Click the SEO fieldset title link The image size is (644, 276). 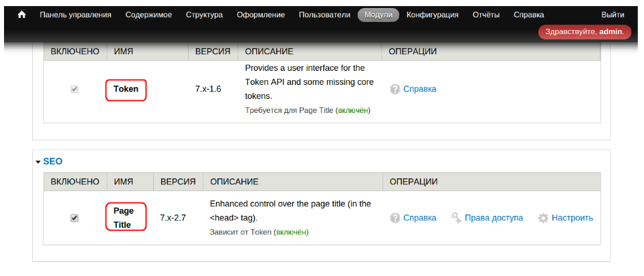[53, 161]
